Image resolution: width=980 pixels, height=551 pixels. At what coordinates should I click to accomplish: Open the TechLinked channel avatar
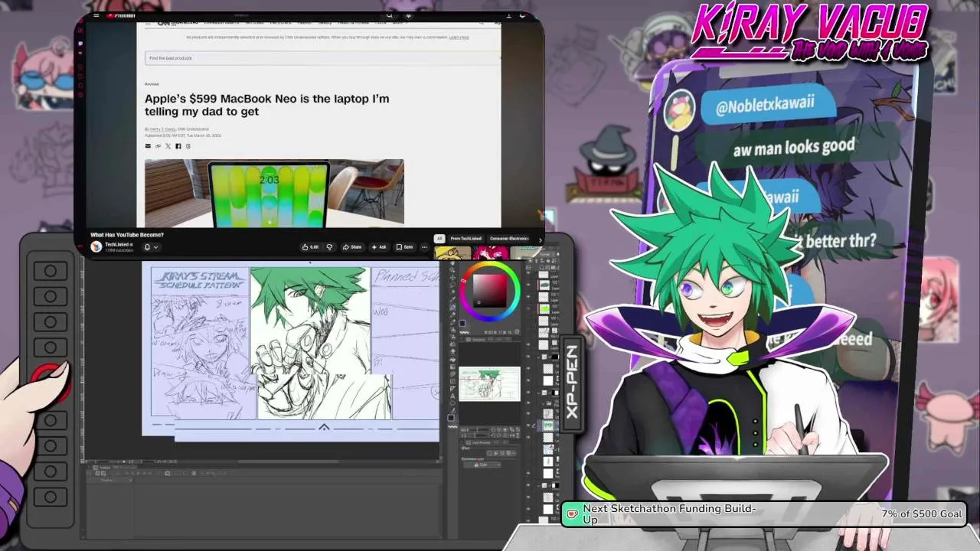pyautogui.click(x=96, y=246)
